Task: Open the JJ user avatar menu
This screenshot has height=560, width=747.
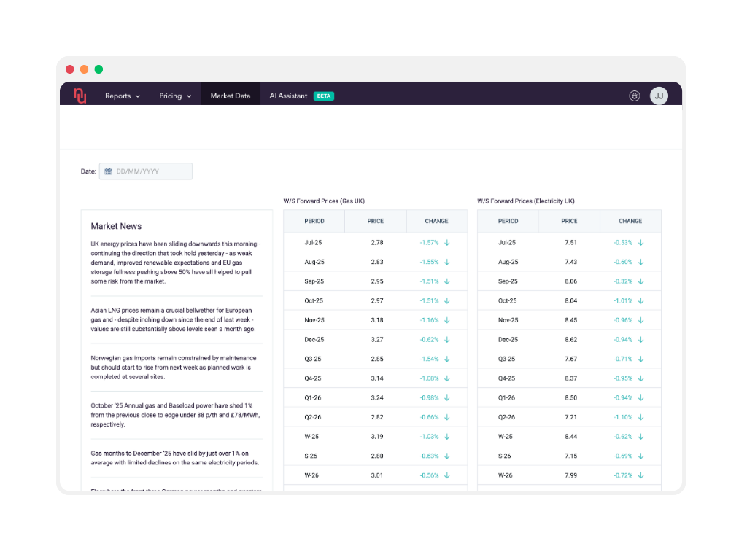Action: point(659,96)
